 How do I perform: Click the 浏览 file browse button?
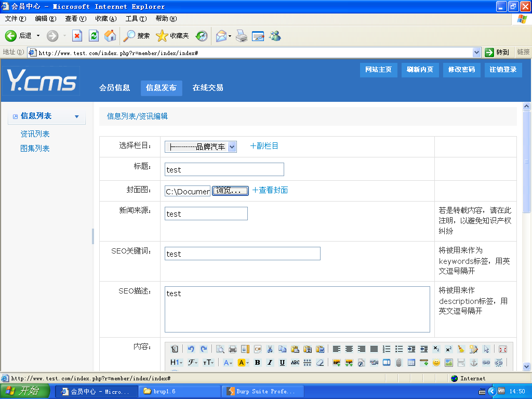tap(230, 191)
